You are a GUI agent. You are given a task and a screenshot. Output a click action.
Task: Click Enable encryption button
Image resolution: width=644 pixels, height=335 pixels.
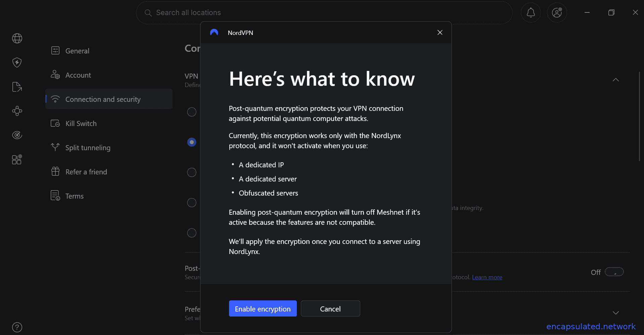pyautogui.click(x=263, y=308)
